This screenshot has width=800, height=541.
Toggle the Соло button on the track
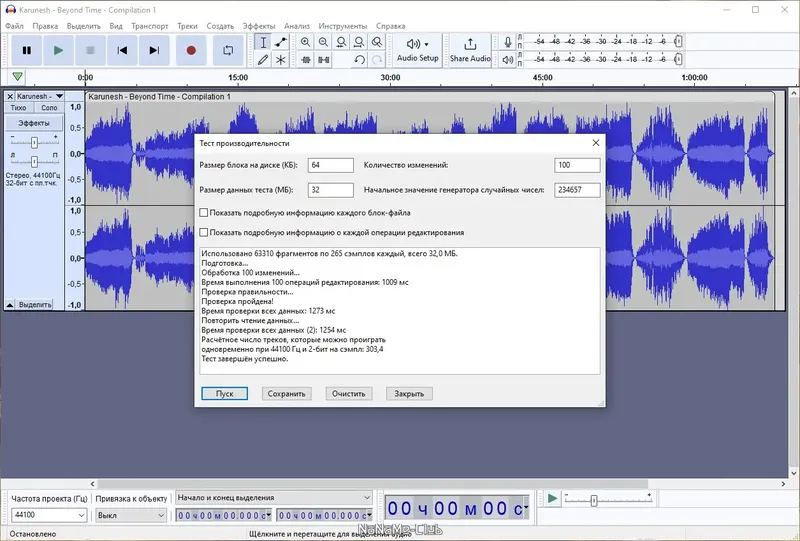coord(49,107)
